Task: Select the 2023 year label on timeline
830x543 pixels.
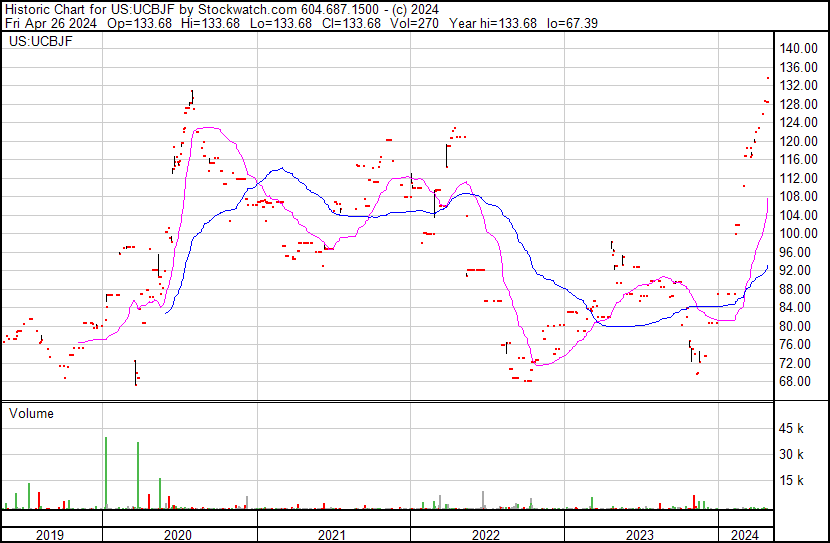Action: tap(640, 535)
